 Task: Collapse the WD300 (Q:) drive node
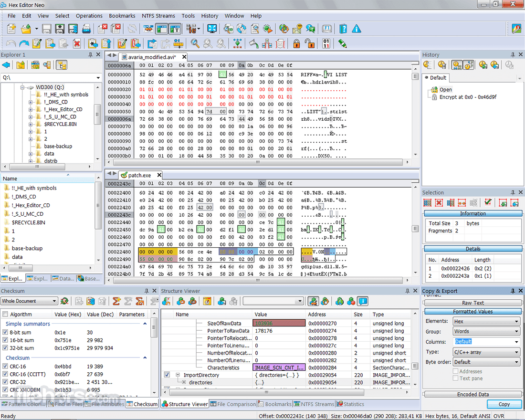tap(22, 87)
